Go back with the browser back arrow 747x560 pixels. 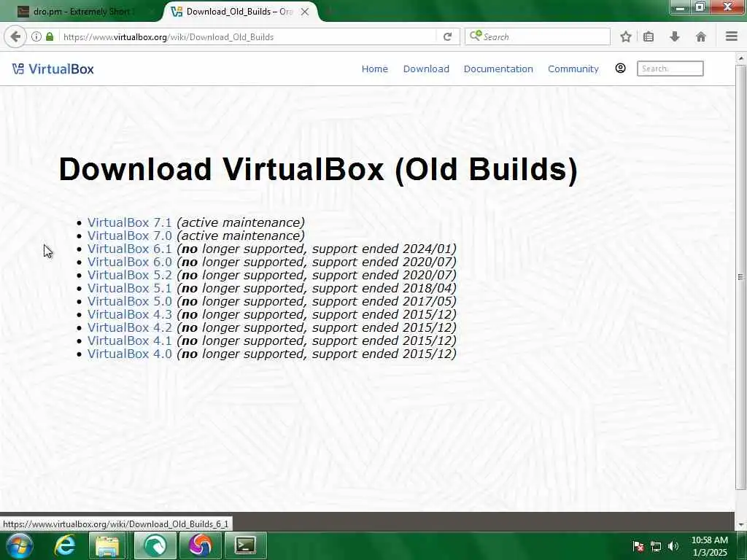pos(15,36)
